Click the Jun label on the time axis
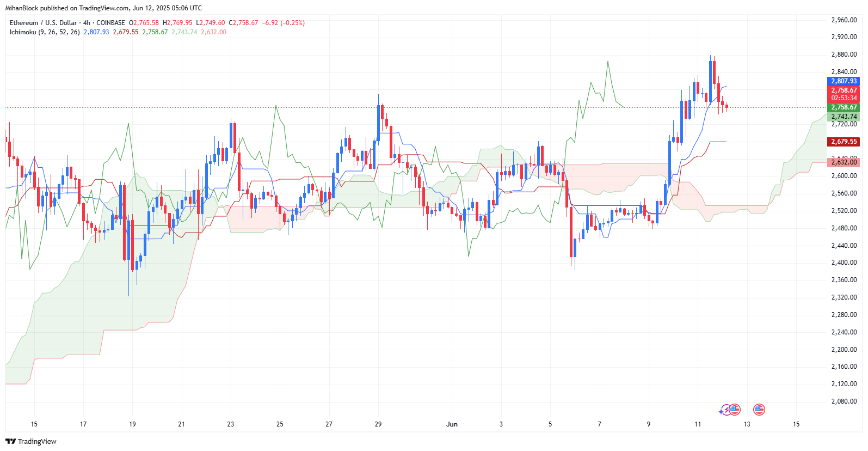Viewport: 868px width, 451px height. click(x=452, y=424)
